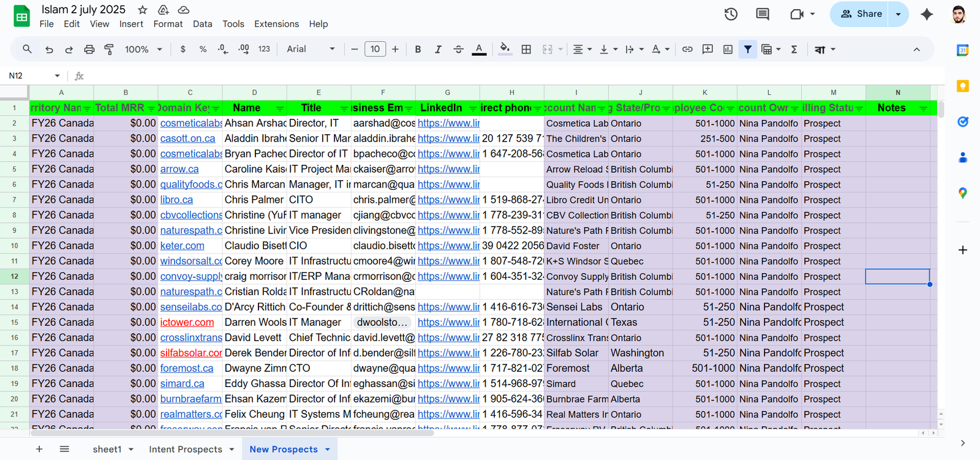Open the casott.on.ca link
The height and width of the screenshot is (460, 980).
tap(187, 138)
